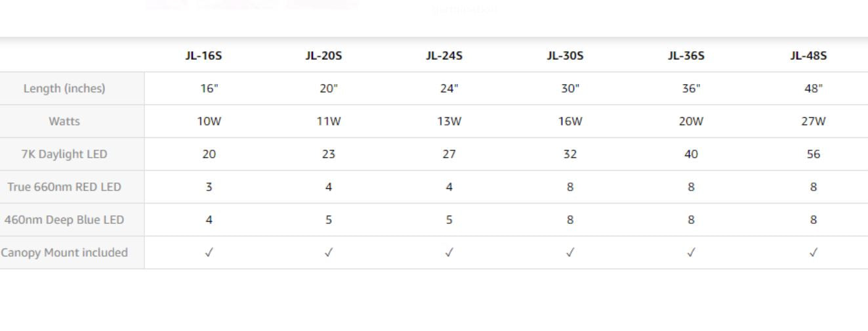Select the Watts row label
The height and width of the screenshot is (331, 868).
pos(64,121)
